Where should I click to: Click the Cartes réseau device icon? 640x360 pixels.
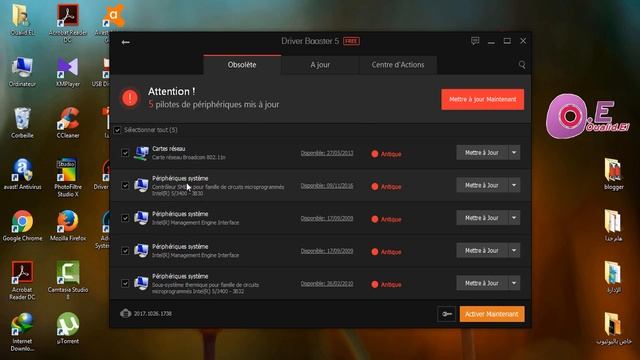(x=141, y=153)
